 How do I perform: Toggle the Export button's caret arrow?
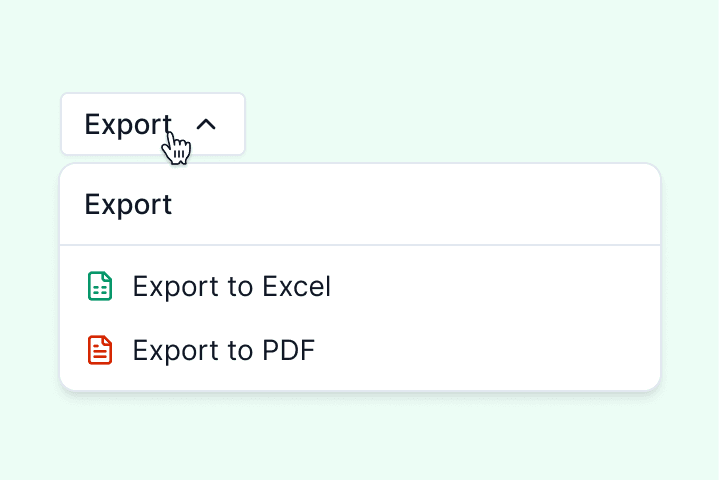[x=206, y=124]
